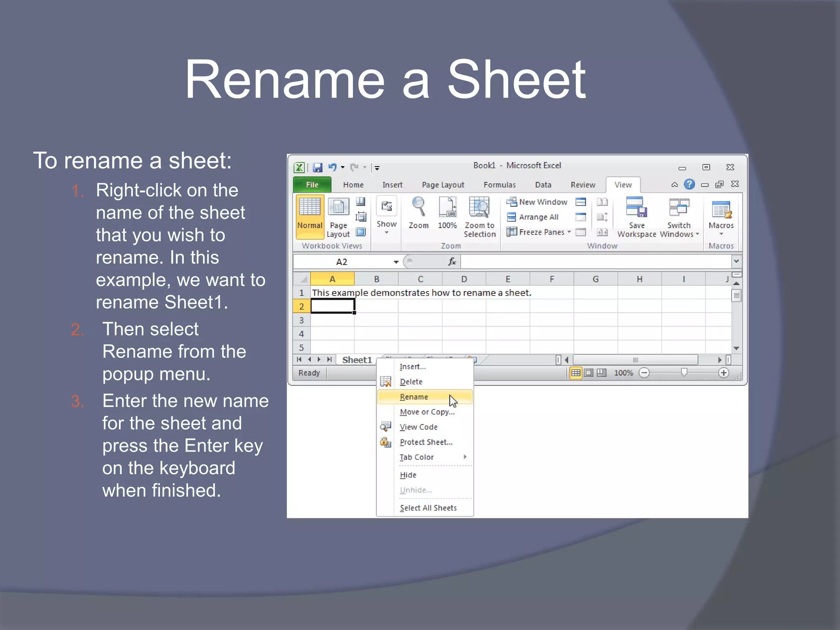The image size is (840, 630).
Task: Toggle Synchronous Scrolling icon
Action: pos(602,217)
